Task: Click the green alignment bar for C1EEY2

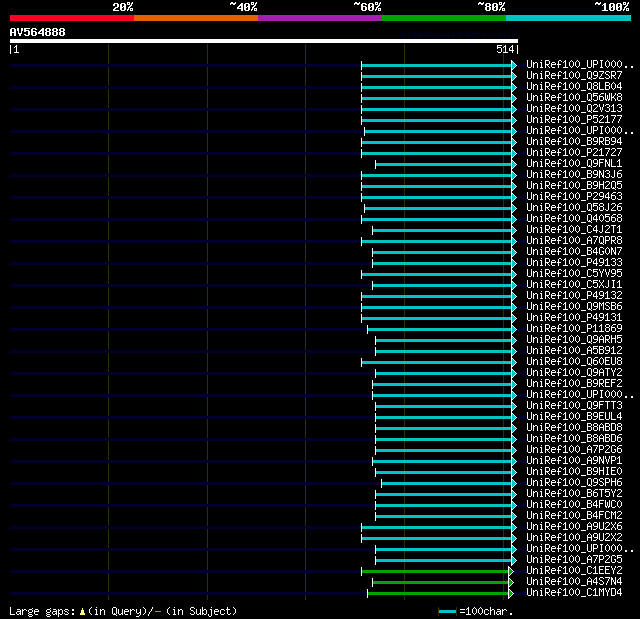Action: point(435,572)
